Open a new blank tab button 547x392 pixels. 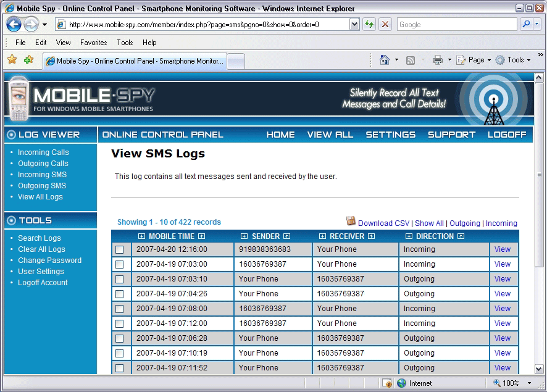click(236, 61)
